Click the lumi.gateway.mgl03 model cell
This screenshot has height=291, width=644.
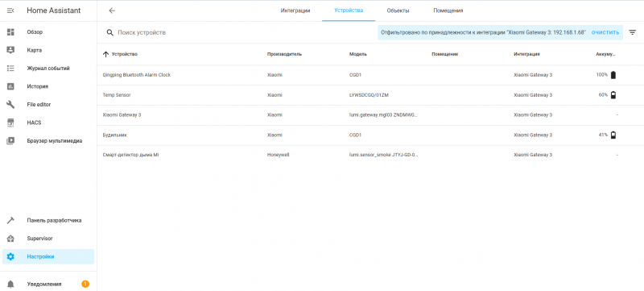(x=383, y=114)
